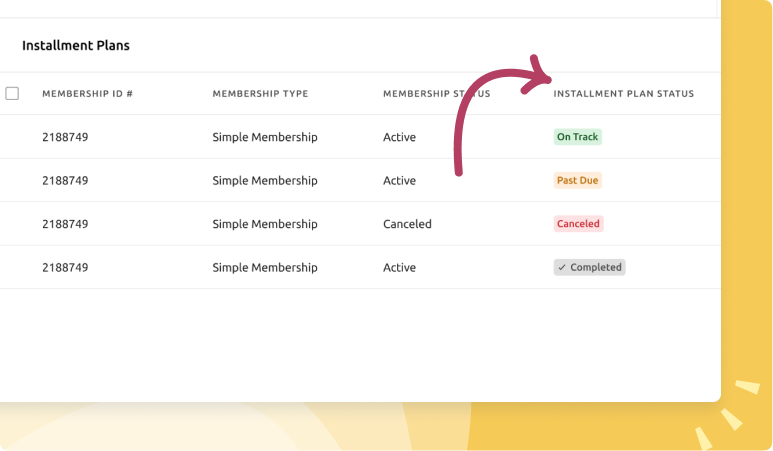Viewport: 773px width, 451px height.
Task: Select membership ID 2188749 in Completed row
Action: tap(65, 268)
